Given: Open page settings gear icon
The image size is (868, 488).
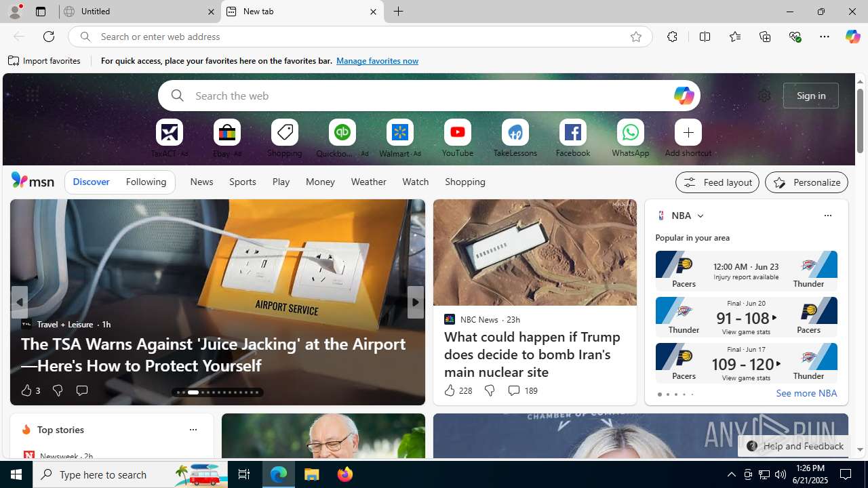Looking at the screenshot, I should (764, 96).
